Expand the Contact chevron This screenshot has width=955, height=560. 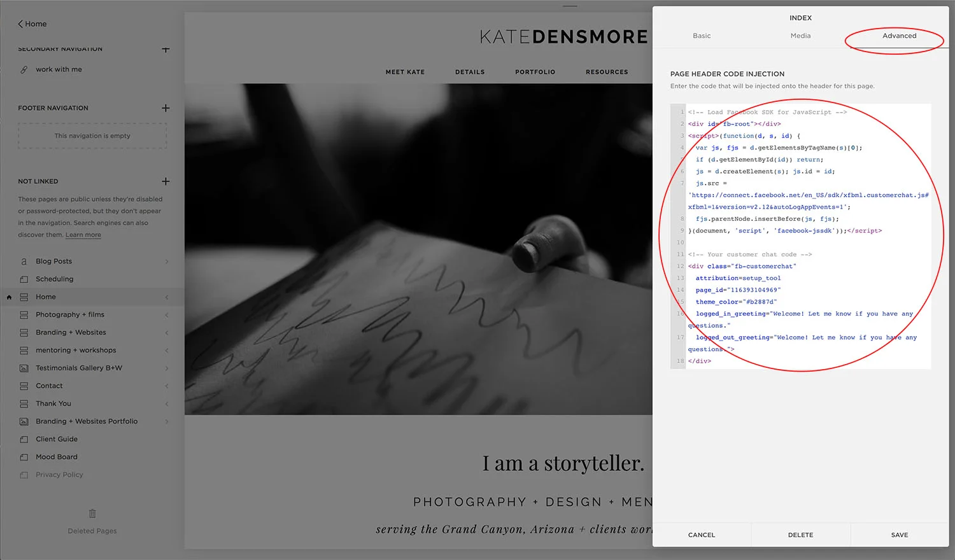167,386
